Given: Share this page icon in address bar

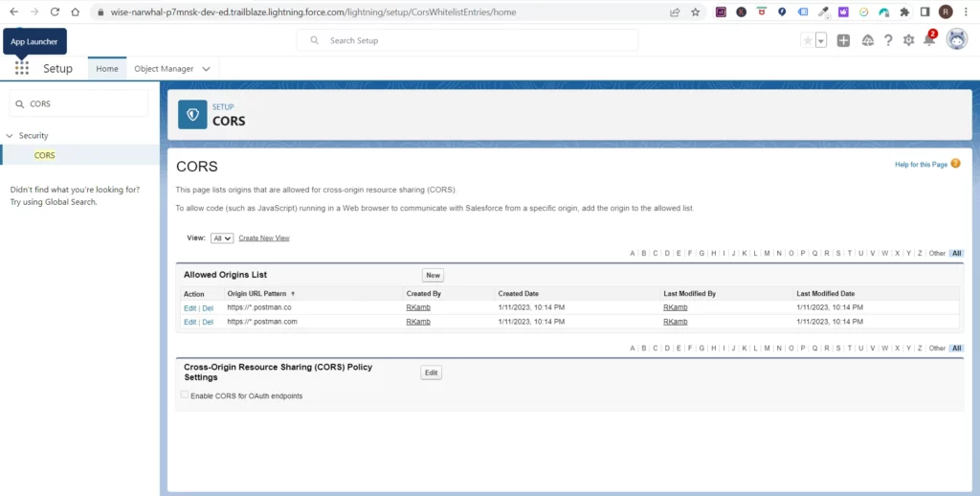Looking at the screenshot, I should tap(675, 11).
